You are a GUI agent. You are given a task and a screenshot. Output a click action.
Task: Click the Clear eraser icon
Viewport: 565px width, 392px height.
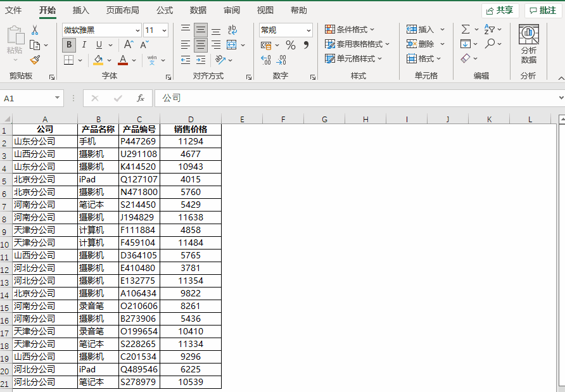click(466, 58)
